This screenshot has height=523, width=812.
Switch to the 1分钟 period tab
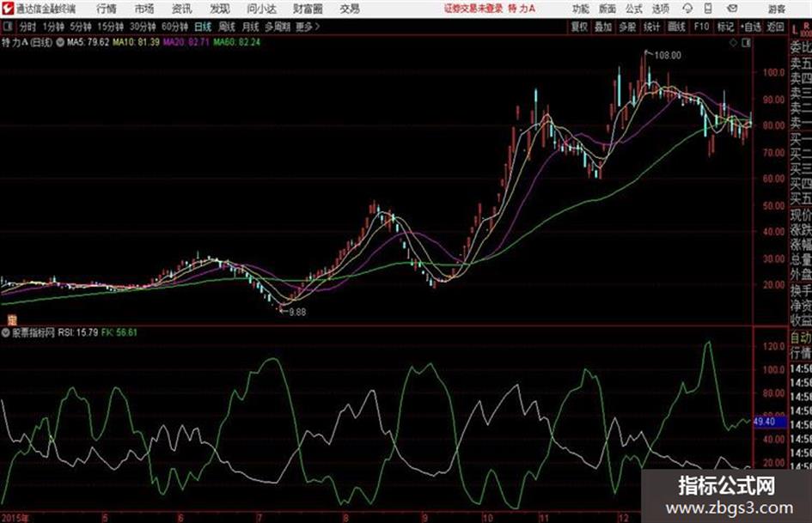[52, 27]
